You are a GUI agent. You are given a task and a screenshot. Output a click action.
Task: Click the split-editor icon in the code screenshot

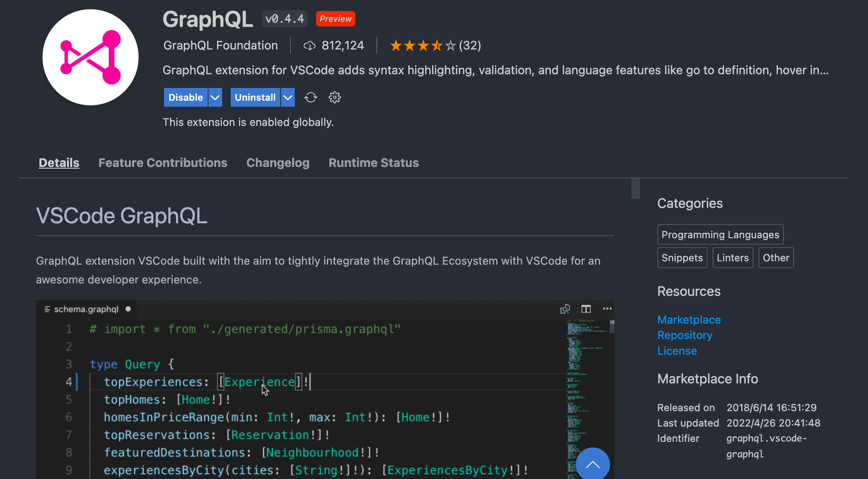(x=586, y=309)
